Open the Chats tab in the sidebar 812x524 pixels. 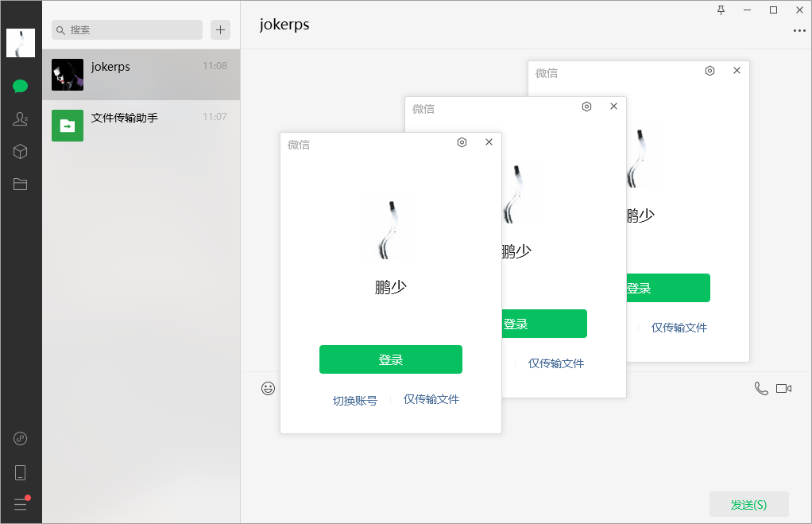pyautogui.click(x=20, y=86)
